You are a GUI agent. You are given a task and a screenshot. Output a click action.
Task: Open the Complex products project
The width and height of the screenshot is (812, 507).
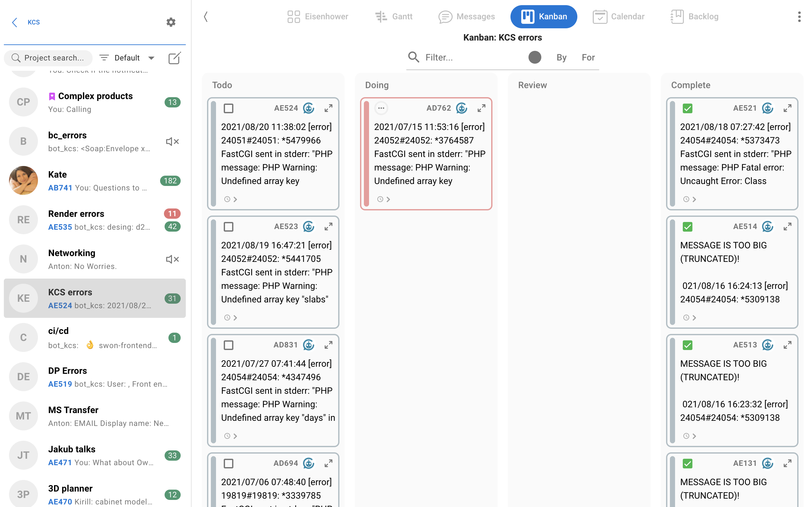tap(95, 102)
